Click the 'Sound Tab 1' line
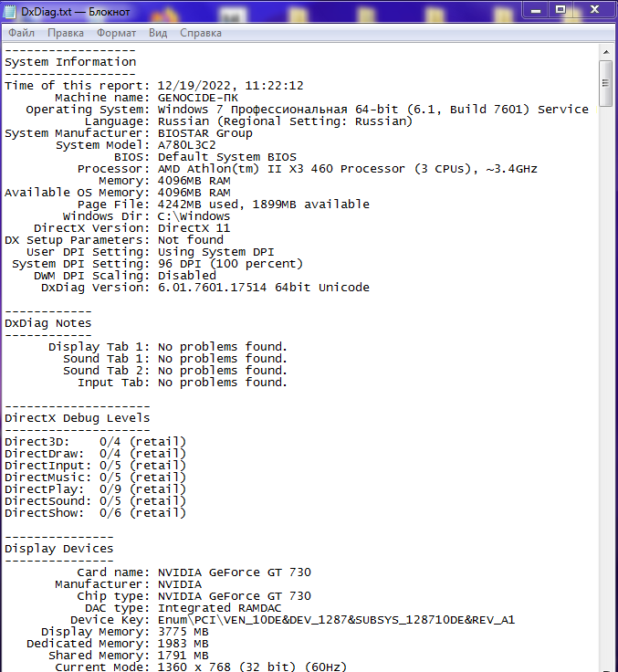Screen dimensions: 618x672 (175, 359)
